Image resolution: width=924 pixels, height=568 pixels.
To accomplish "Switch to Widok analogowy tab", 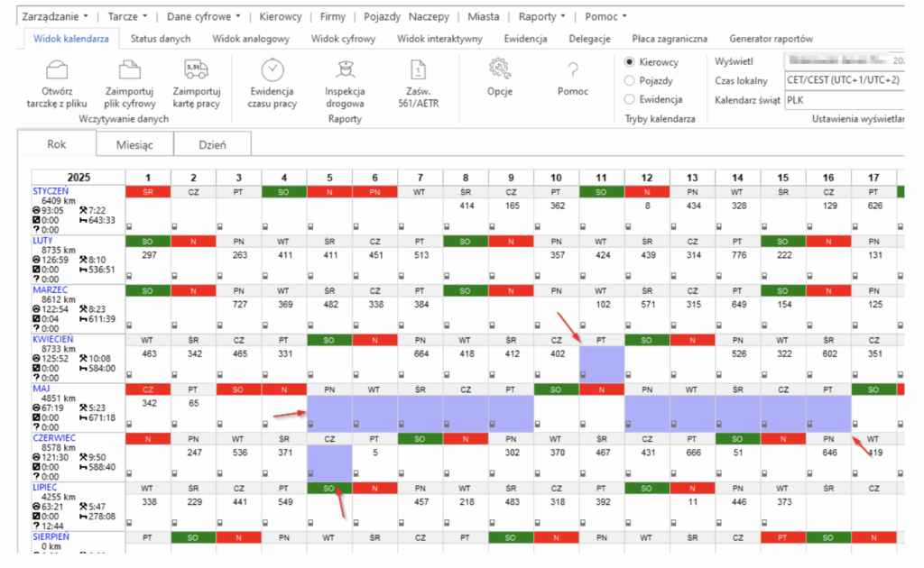I will (250, 39).
